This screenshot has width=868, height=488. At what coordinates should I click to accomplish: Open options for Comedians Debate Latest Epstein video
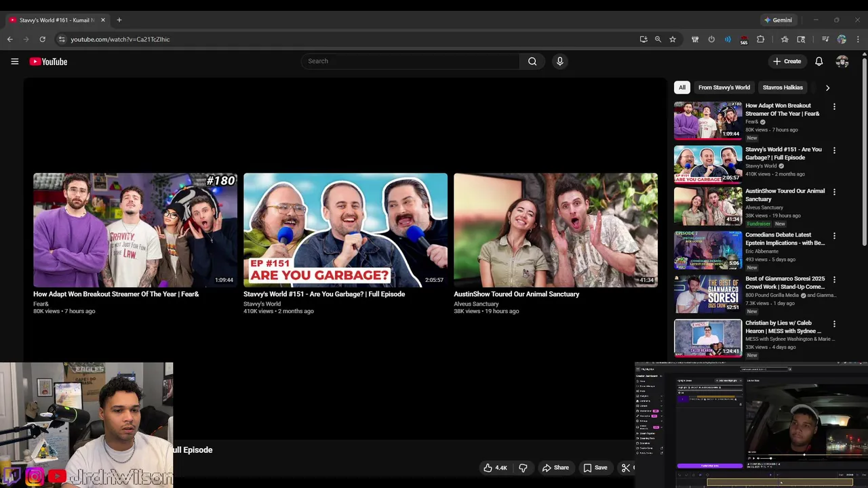(834, 236)
